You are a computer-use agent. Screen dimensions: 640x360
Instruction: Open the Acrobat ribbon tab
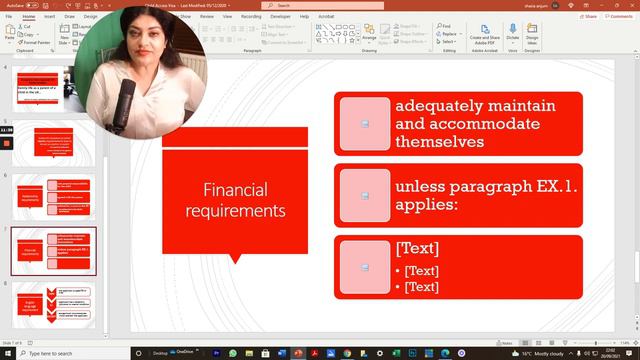click(x=326, y=17)
